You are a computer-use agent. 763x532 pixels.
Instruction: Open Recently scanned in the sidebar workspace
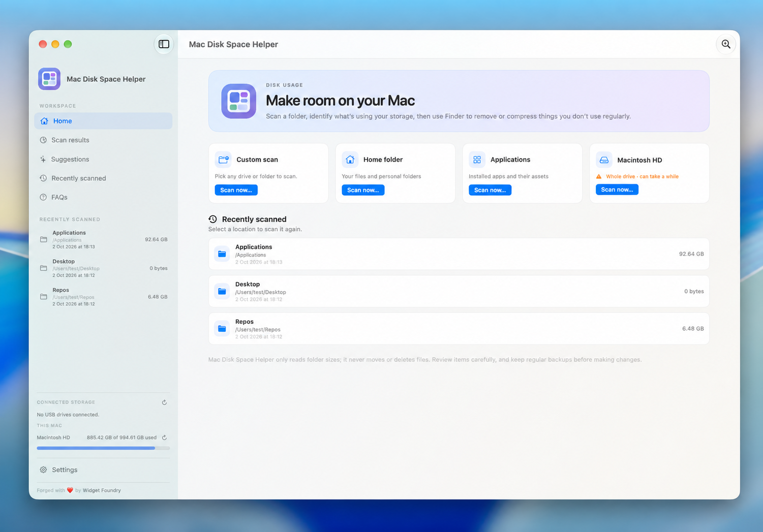103,178
